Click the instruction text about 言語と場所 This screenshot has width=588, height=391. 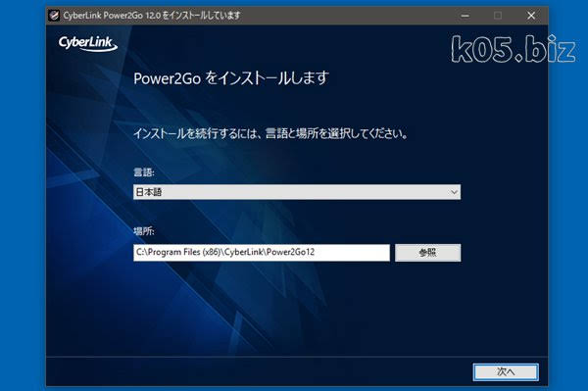click(x=270, y=133)
